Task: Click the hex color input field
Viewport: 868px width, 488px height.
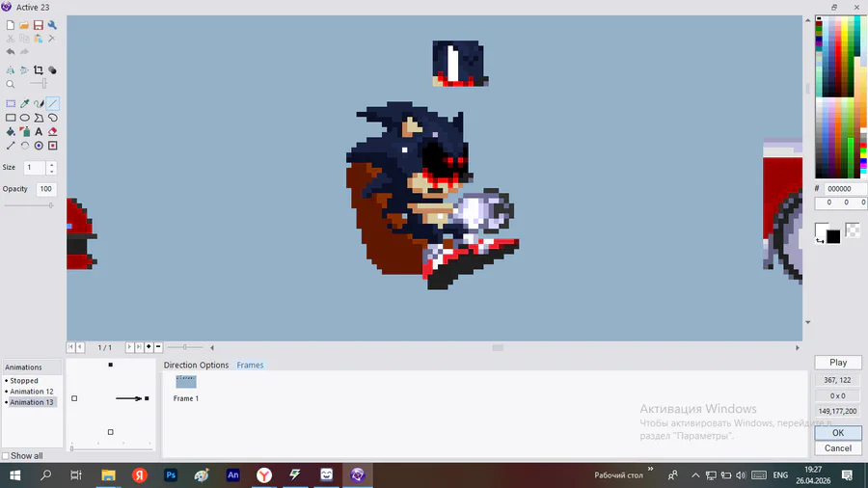Action: pos(845,189)
